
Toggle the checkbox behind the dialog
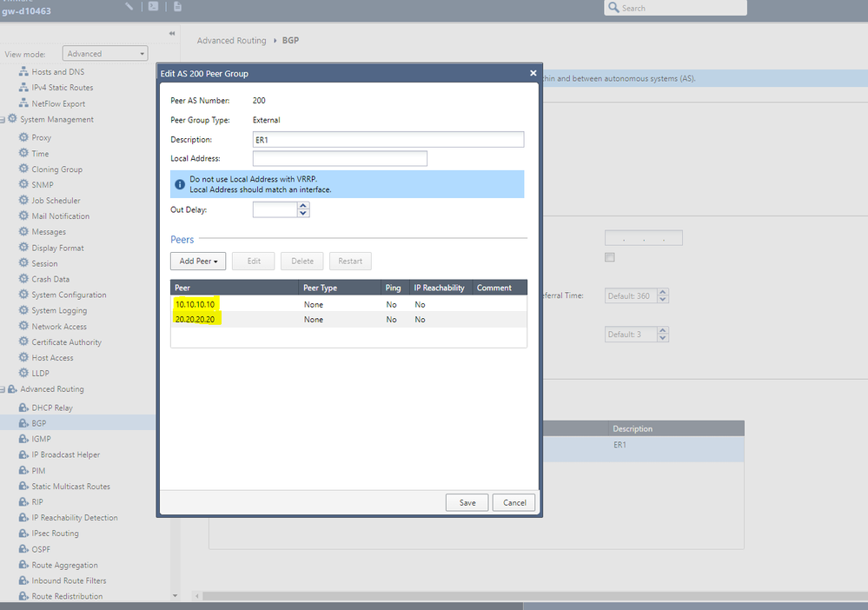[x=609, y=257]
